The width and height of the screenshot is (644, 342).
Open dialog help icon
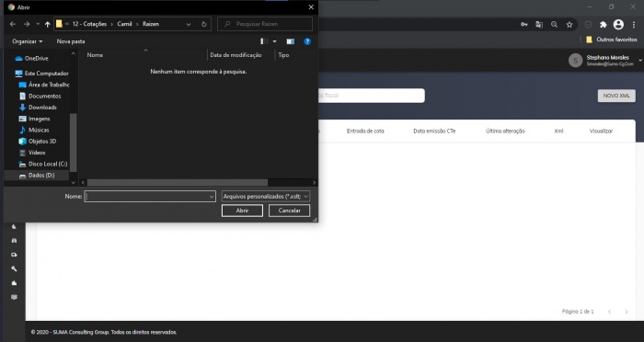pyautogui.click(x=307, y=41)
